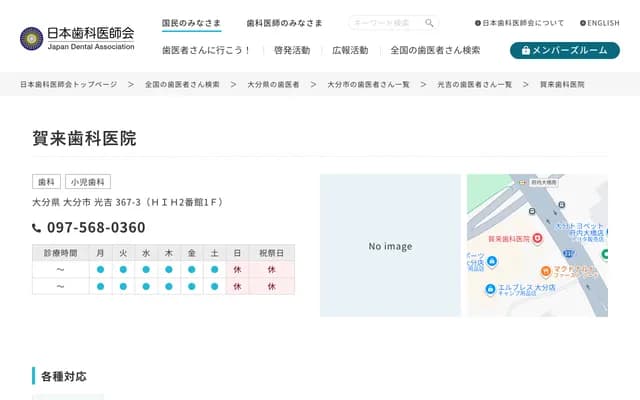The width and height of the screenshot is (640, 400).
Task: Select the 国民のみなさま tab
Action: click(194, 22)
